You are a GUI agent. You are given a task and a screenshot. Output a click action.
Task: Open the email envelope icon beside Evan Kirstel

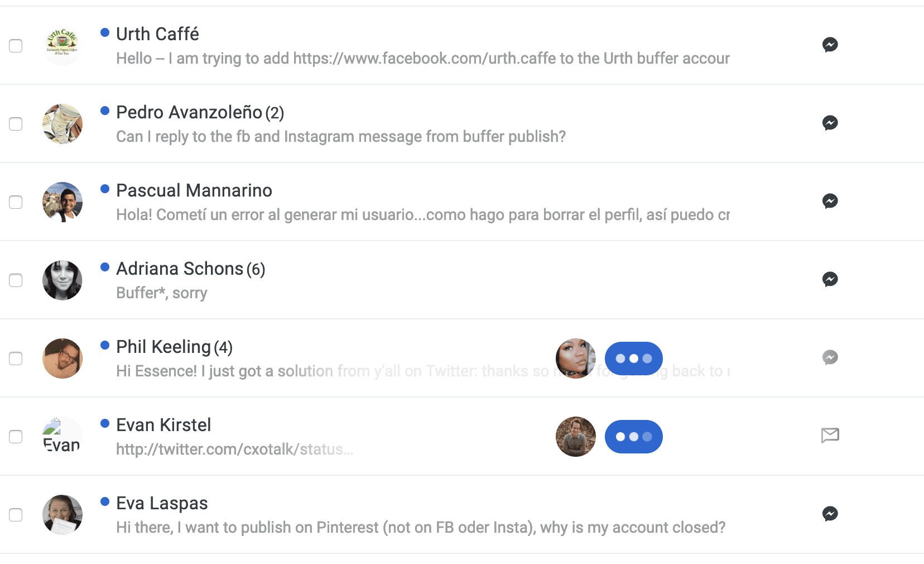coord(830,436)
